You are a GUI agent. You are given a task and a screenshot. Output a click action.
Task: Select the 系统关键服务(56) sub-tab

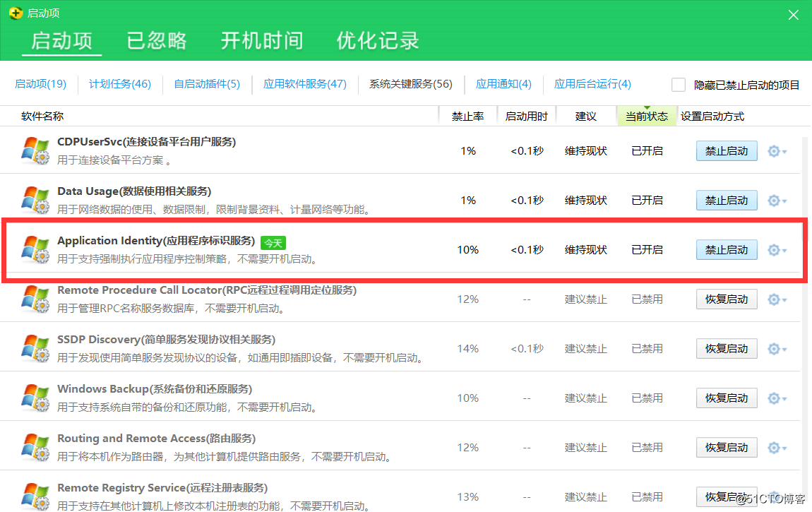coord(411,84)
